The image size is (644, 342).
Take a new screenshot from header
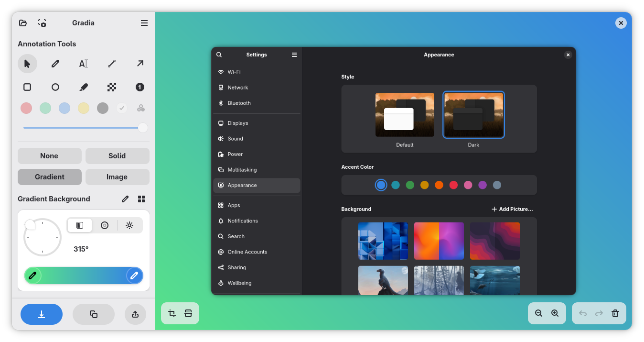click(42, 23)
